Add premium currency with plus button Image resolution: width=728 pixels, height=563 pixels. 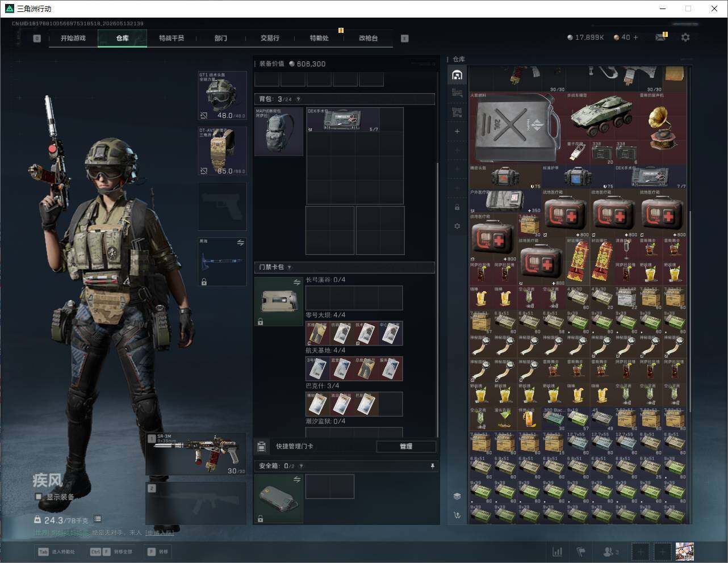[x=635, y=37]
